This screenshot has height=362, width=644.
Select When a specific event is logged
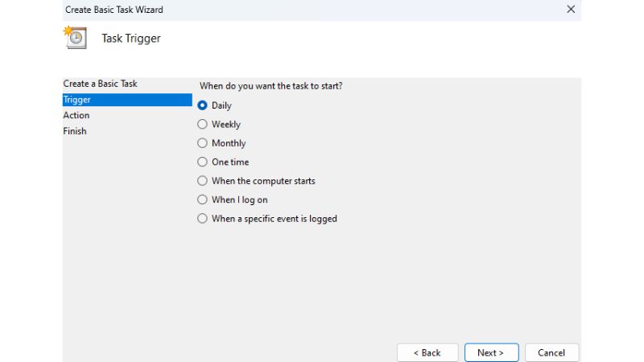click(x=203, y=219)
